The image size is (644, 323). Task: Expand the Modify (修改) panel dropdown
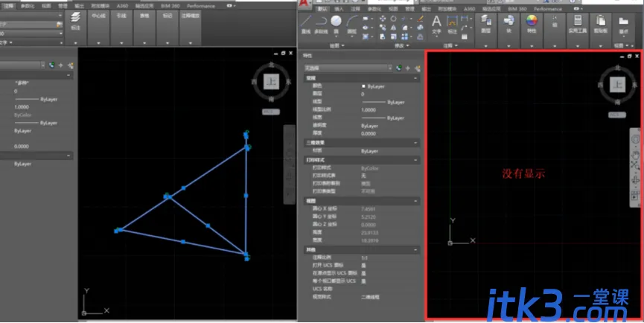click(x=401, y=45)
